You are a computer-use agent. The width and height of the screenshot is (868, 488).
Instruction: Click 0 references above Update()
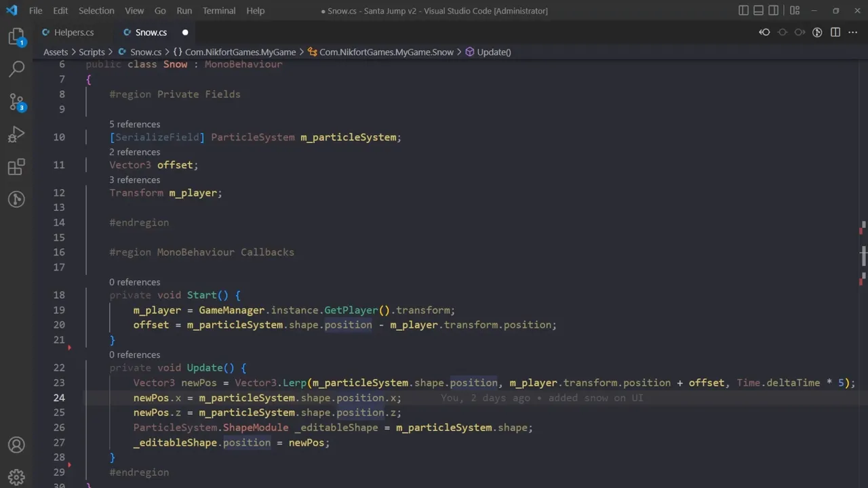click(x=135, y=354)
